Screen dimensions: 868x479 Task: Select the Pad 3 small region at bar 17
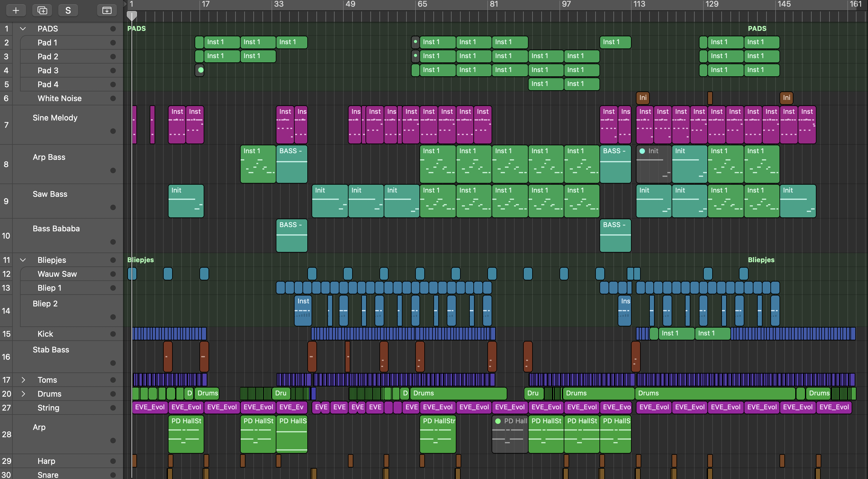(199, 70)
